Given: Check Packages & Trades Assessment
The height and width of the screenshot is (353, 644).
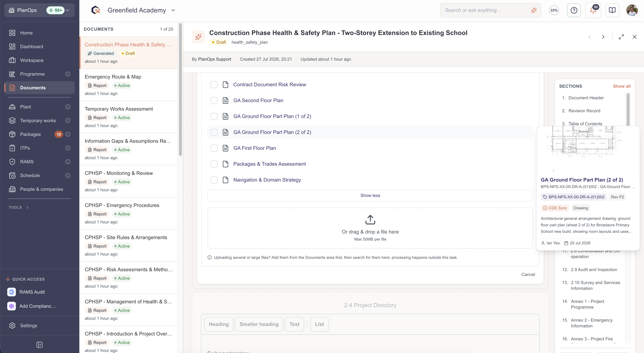Looking at the screenshot, I should point(214,164).
